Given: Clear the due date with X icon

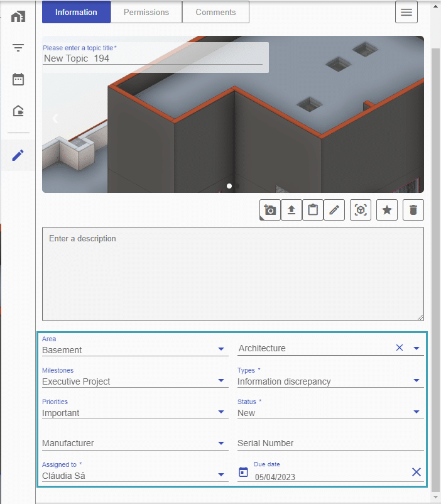Looking at the screenshot, I should (416, 472).
